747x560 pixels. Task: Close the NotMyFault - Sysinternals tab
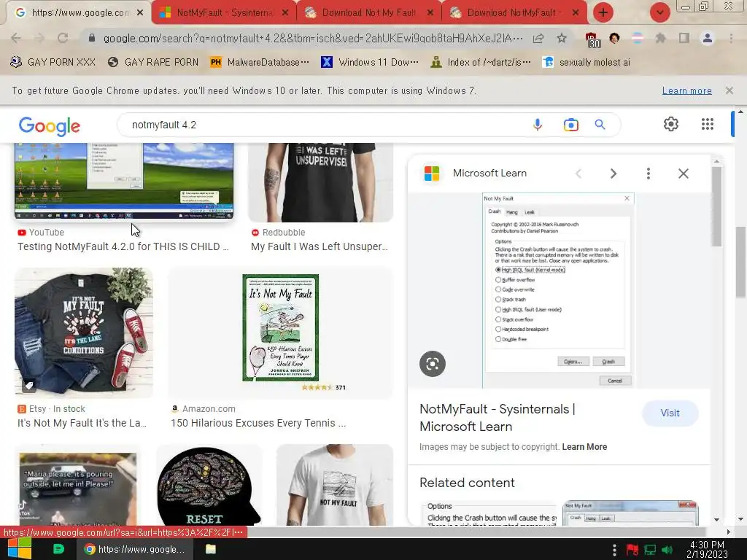pyautogui.click(x=285, y=13)
